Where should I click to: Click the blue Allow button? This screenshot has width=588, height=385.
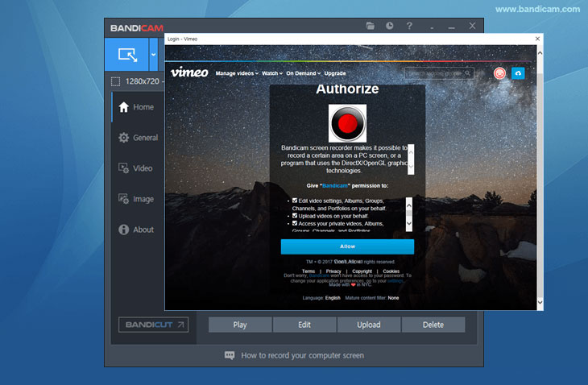tap(348, 246)
